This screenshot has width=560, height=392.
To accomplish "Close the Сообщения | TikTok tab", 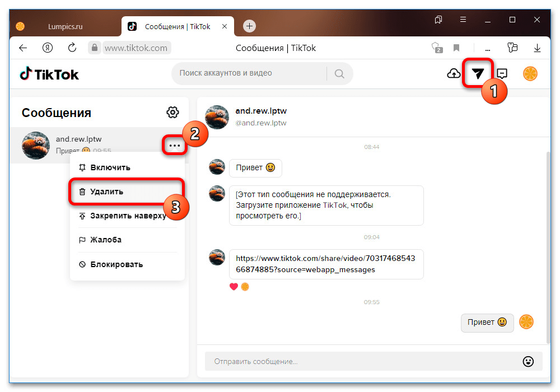I will (225, 26).
